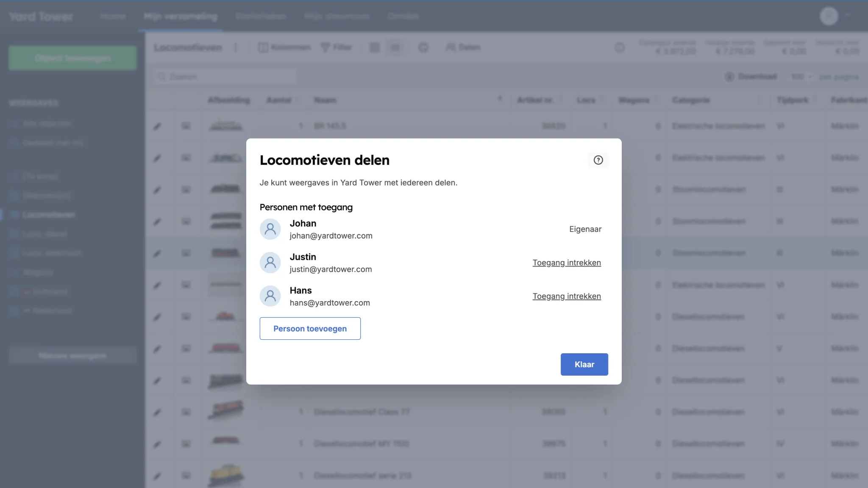Viewport: 868px width, 488px height.
Task: Go to the Home menu item
Action: pos(113,17)
